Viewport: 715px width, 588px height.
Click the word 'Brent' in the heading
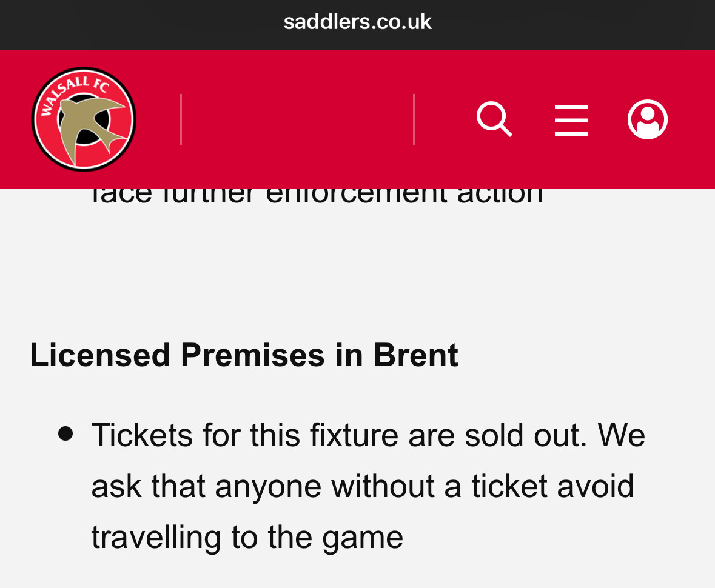point(415,355)
